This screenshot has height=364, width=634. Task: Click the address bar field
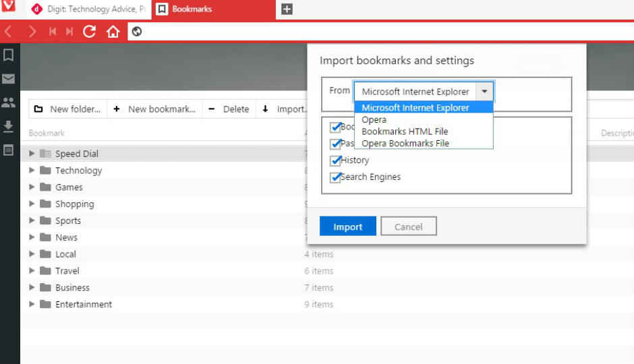[x=380, y=32]
